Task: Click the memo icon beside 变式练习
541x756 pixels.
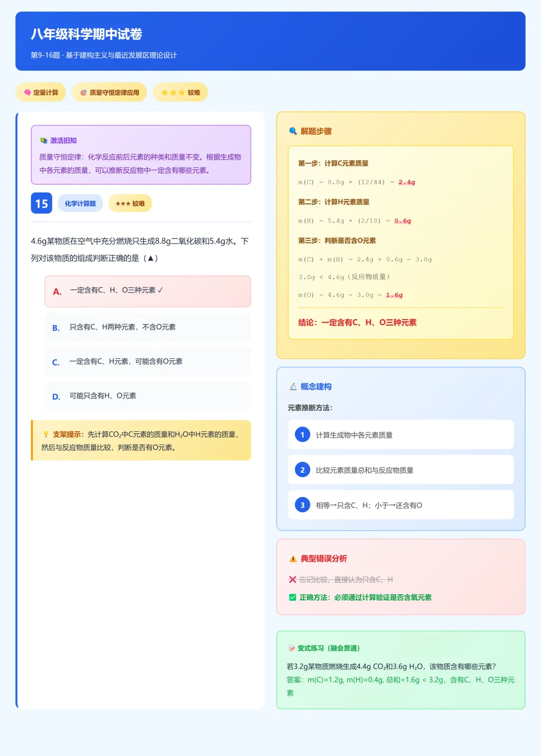Action: coord(292,648)
